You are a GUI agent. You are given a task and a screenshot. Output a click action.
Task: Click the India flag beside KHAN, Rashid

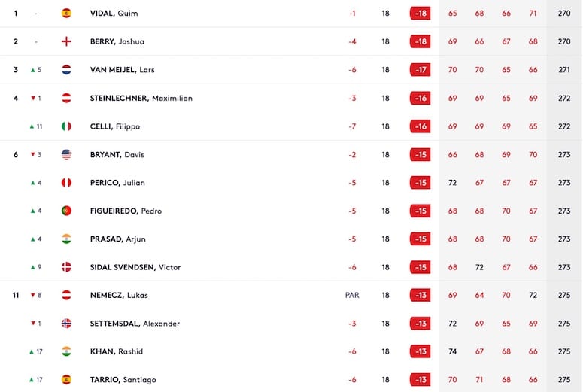(66, 351)
